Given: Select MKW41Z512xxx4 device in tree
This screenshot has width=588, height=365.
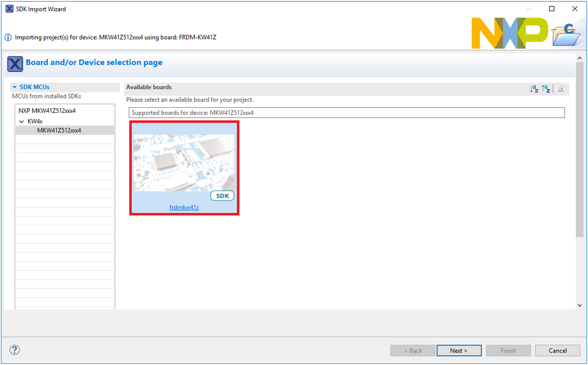Looking at the screenshot, I should coord(59,131).
